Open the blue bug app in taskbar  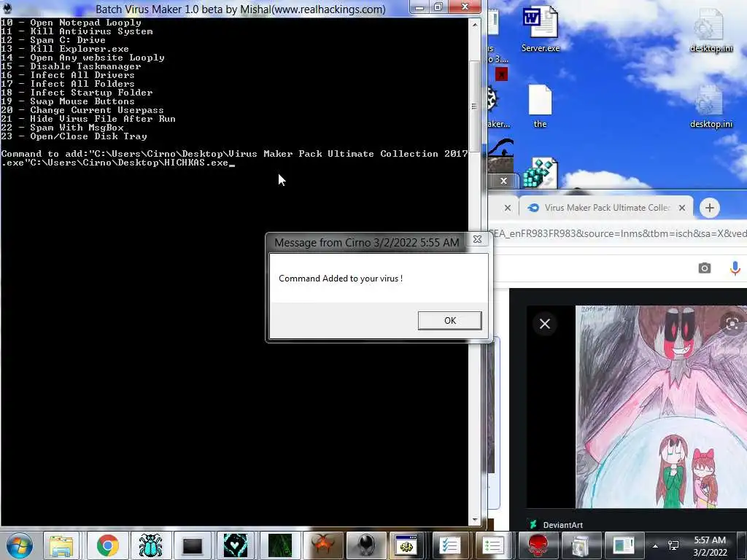tap(150, 545)
